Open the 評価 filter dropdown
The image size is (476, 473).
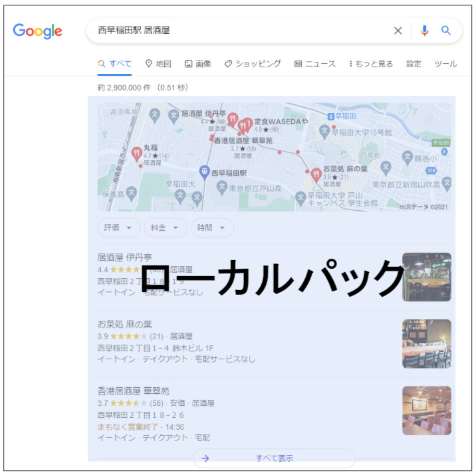click(x=119, y=228)
